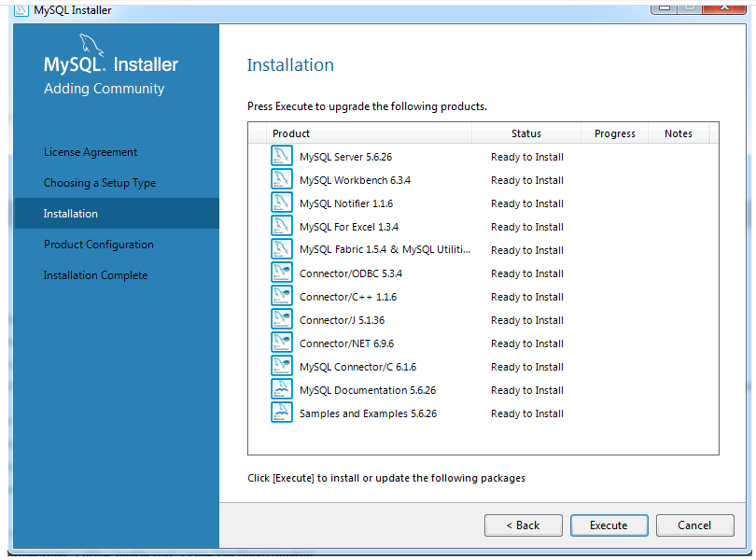Click the MySQL Server 5.6.26 product icon
The image size is (756, 560).
pos(282,157)
